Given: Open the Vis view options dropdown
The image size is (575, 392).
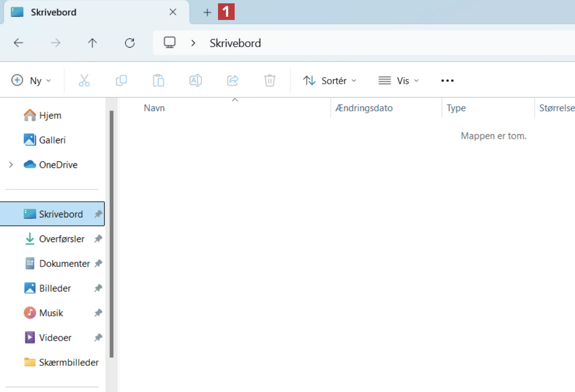Looking at the screenshot, I should (x=399, y=80).
